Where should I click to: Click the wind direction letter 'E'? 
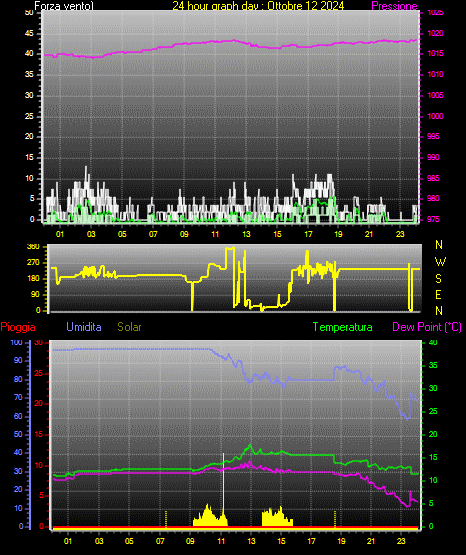click(438, 294)
